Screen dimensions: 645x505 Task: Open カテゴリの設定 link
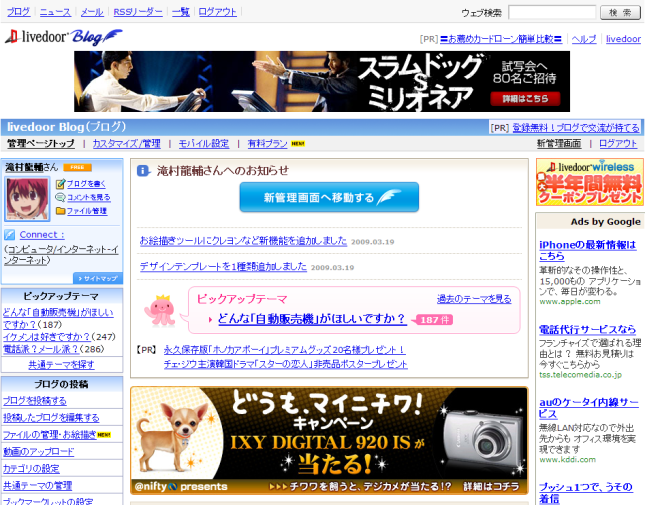[31, 468]
